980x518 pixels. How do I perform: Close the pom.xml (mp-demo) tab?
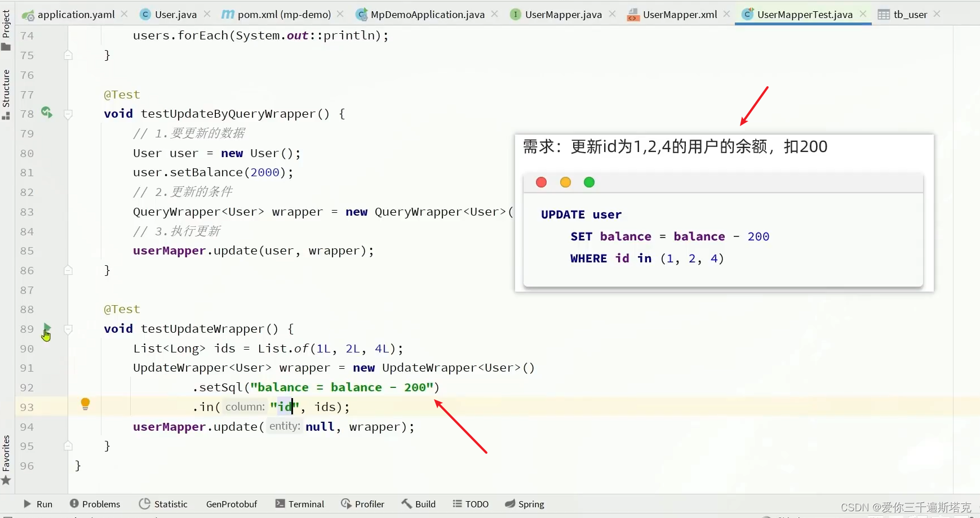340,14
